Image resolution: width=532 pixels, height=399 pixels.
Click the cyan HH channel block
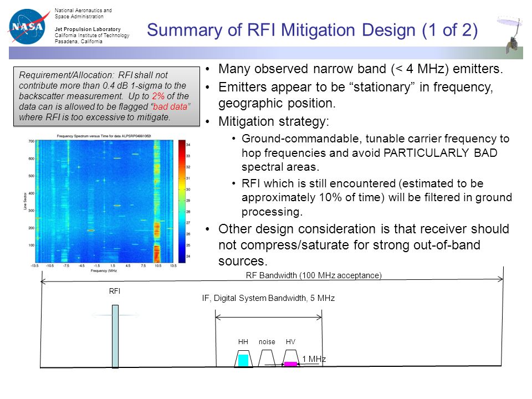click(243, 360)
